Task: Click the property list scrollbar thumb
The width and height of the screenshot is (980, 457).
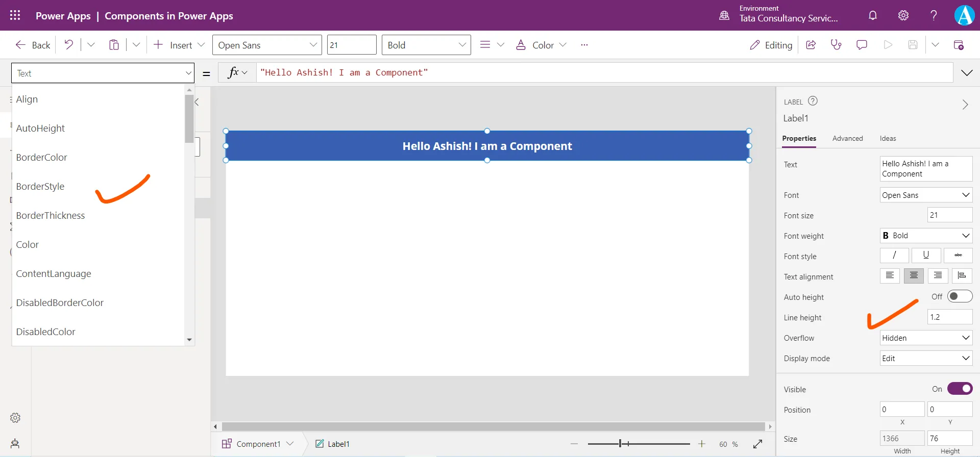Action: [189, 119]
